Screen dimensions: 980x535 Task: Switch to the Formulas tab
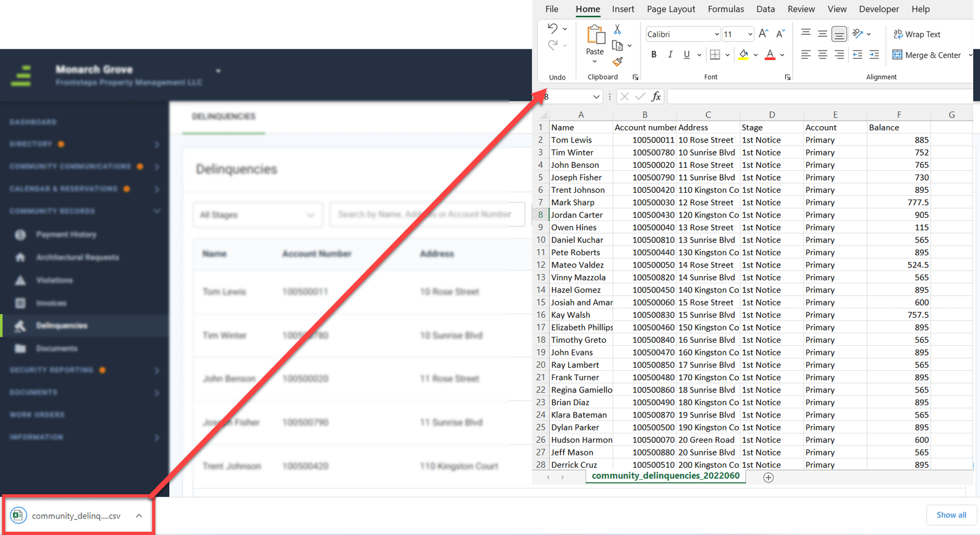coord(726,9)
